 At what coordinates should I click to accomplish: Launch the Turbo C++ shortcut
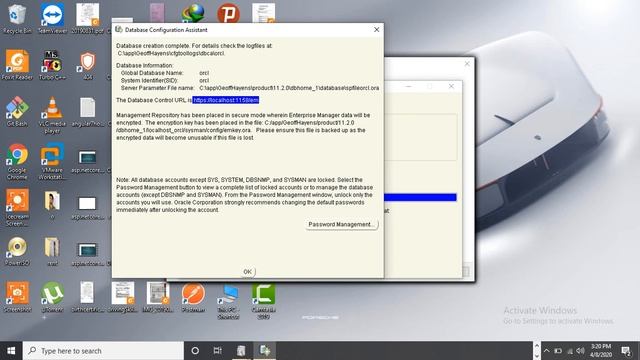tap(52, 64)
